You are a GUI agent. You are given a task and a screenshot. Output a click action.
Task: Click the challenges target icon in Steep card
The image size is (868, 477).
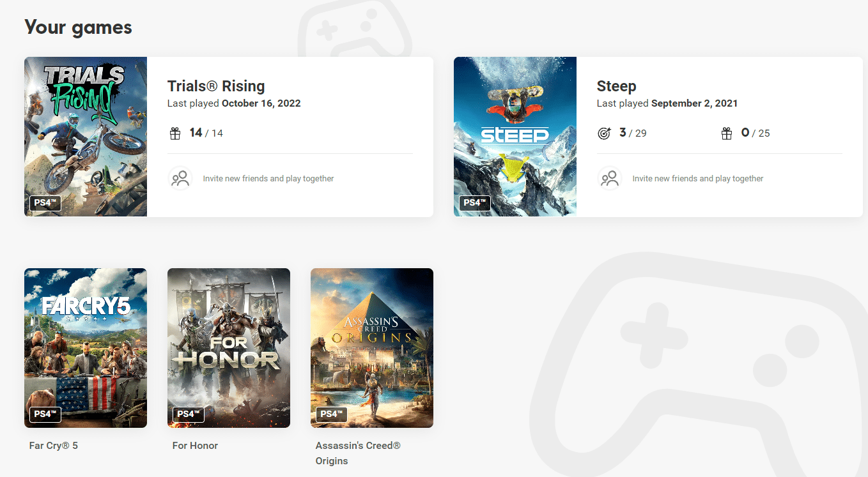(604, 133)
